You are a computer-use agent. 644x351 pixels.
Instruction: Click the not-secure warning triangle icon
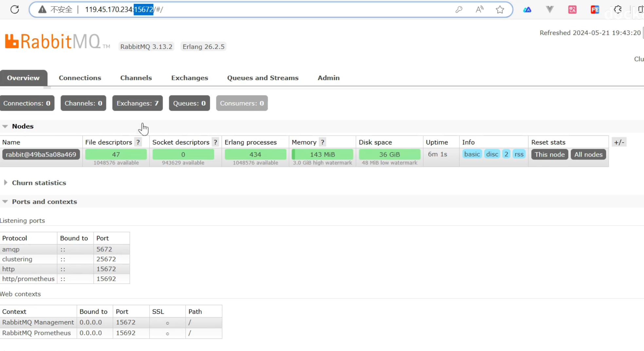tap(42, 9)
